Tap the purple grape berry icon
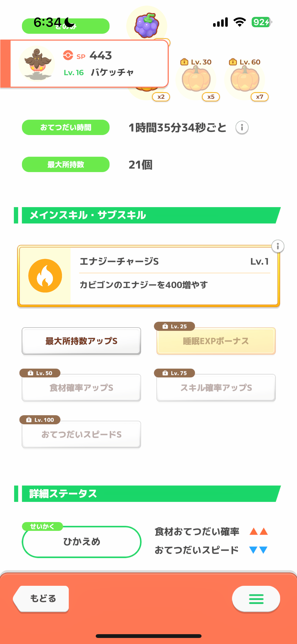 tap(147, 25)
